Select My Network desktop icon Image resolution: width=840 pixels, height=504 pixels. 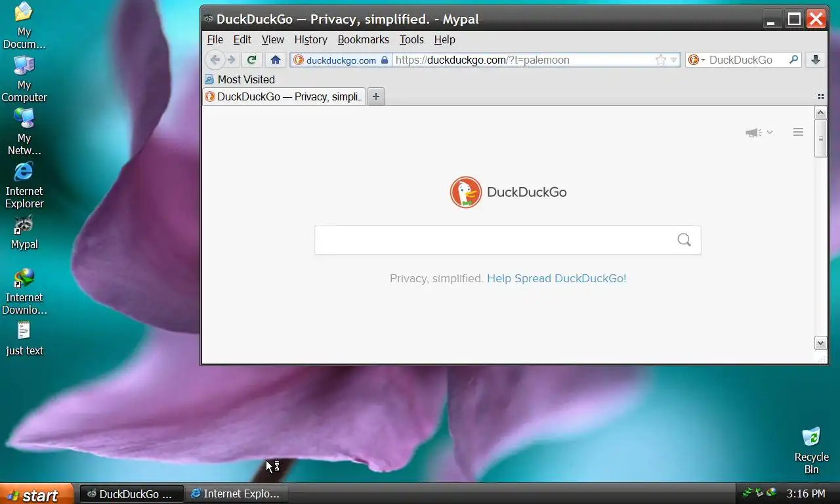point(24,133)
